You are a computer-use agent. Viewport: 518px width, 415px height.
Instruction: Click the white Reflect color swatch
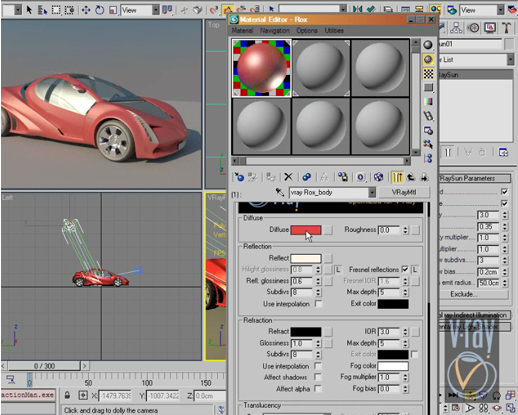click(306, 258)
